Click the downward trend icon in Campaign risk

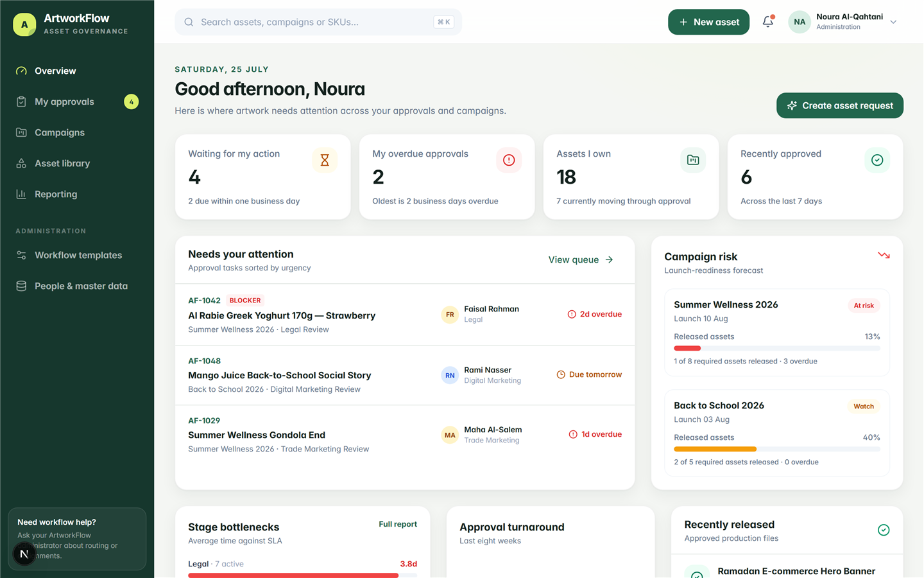pyautogui.click(x=884, y=256)
